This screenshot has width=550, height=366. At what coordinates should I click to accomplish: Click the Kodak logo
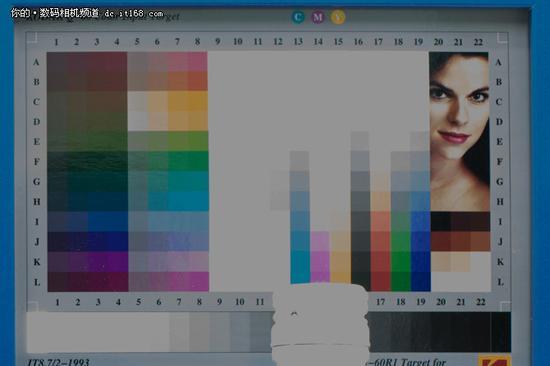coord(495,361)
